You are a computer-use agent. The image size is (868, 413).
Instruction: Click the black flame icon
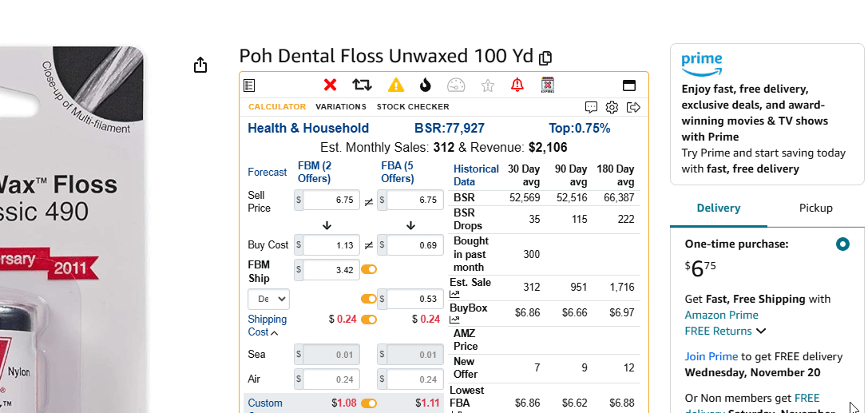425,85
